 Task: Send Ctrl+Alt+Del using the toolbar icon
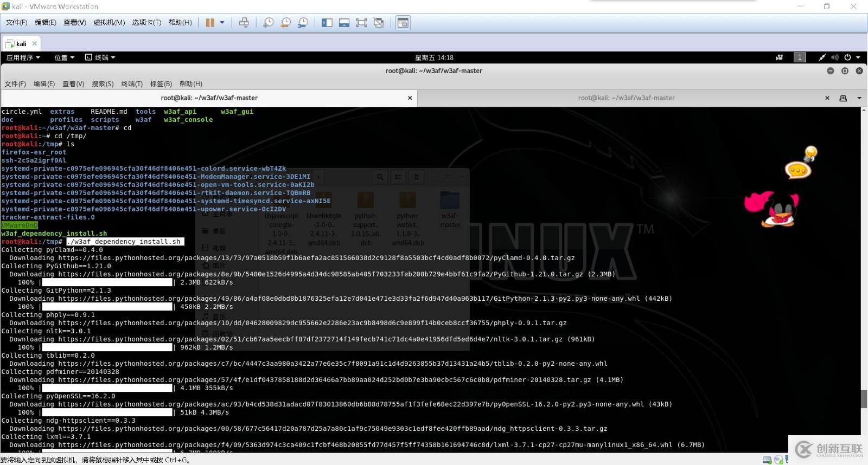pyautogui.click(x=244, y=23)
